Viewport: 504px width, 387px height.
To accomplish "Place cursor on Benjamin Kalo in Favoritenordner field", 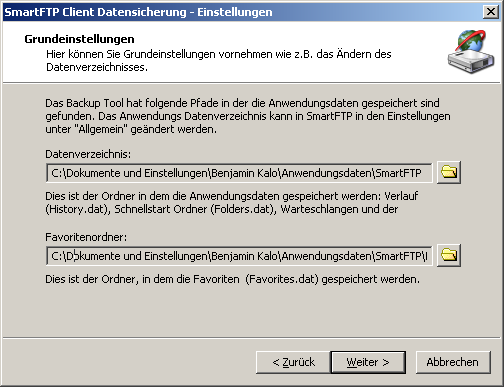I will 244,256.
